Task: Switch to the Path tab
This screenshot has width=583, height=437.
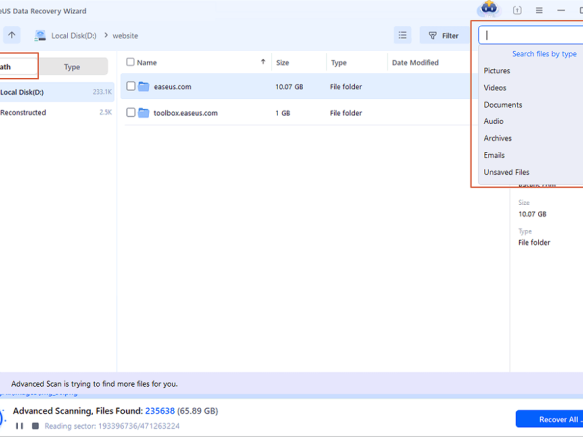Action: tap(18, 66)
